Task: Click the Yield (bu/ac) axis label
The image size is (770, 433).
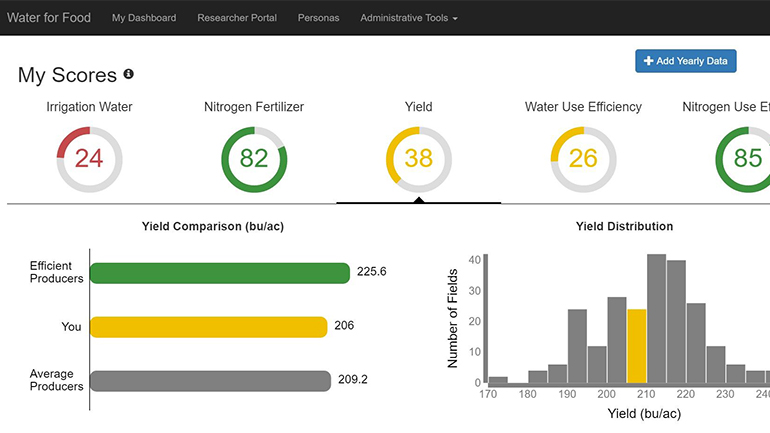Action: (644, 413)
